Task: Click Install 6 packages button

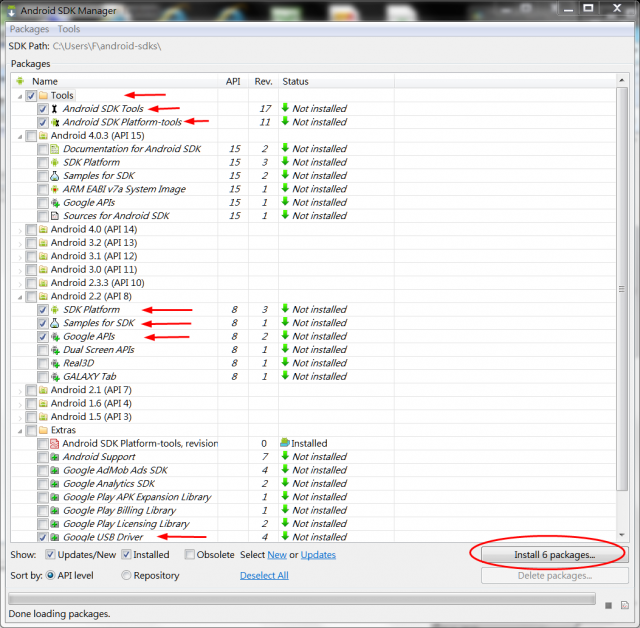Action: pos(554,555)
